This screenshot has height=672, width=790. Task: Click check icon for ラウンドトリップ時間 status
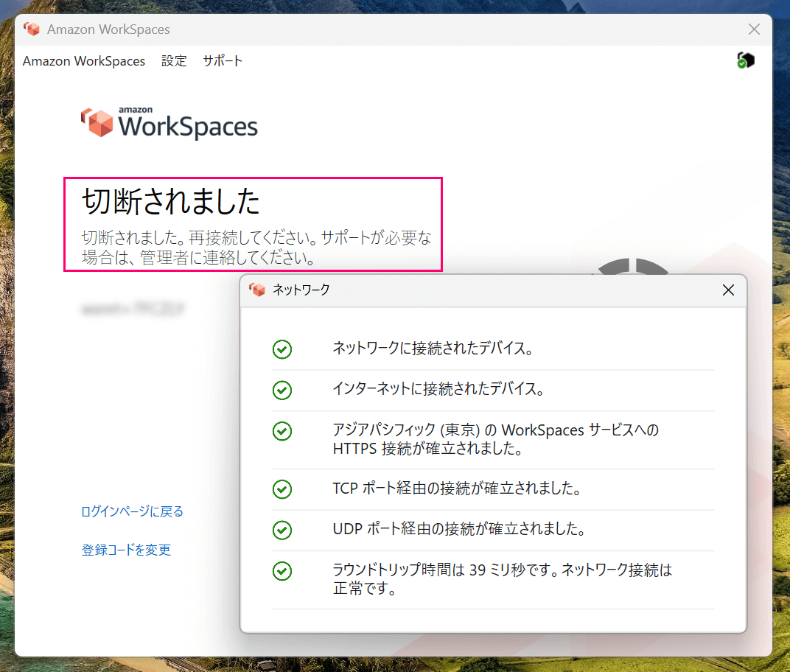(282, 571)
